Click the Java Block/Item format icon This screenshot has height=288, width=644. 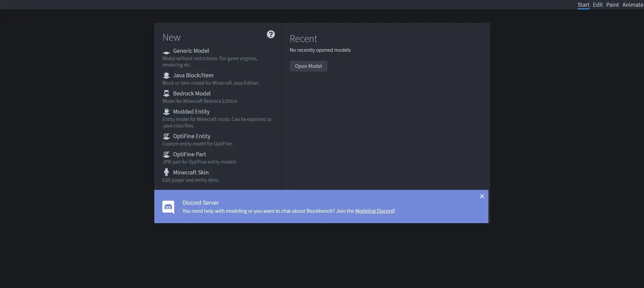point(166,76)
